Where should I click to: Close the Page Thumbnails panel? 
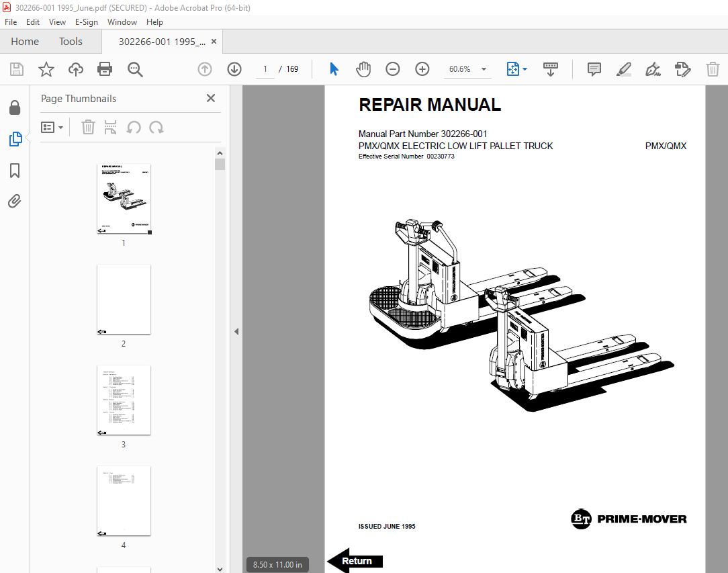(211, 98)
